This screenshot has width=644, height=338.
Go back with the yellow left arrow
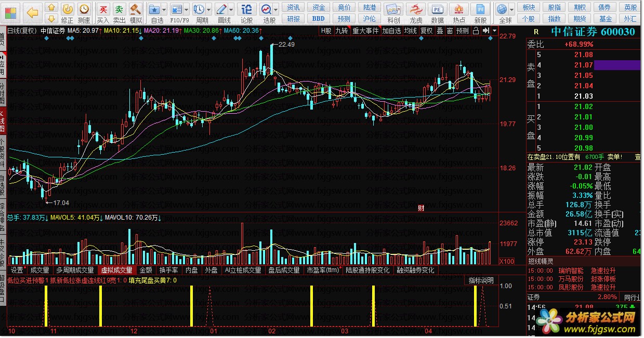click(x=32, y=12)
